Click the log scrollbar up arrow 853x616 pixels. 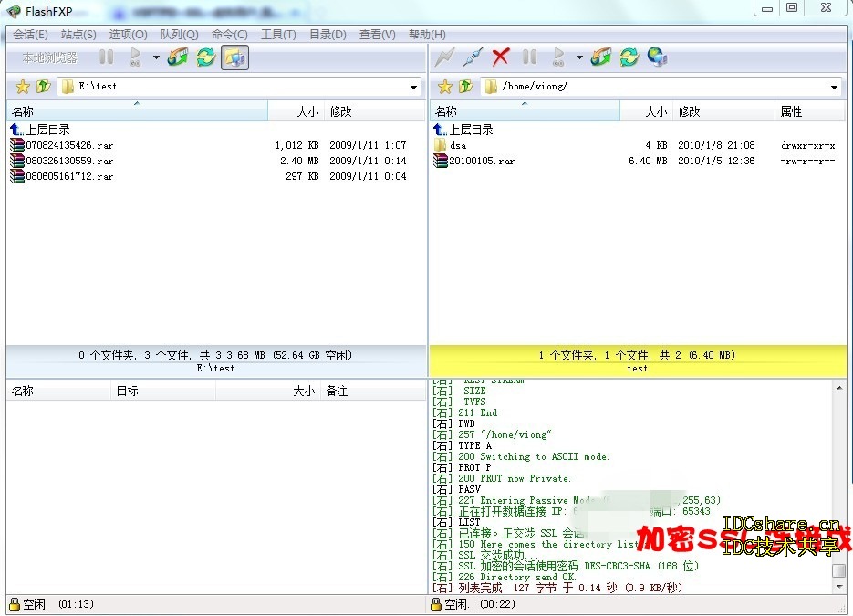coord(839,388)
